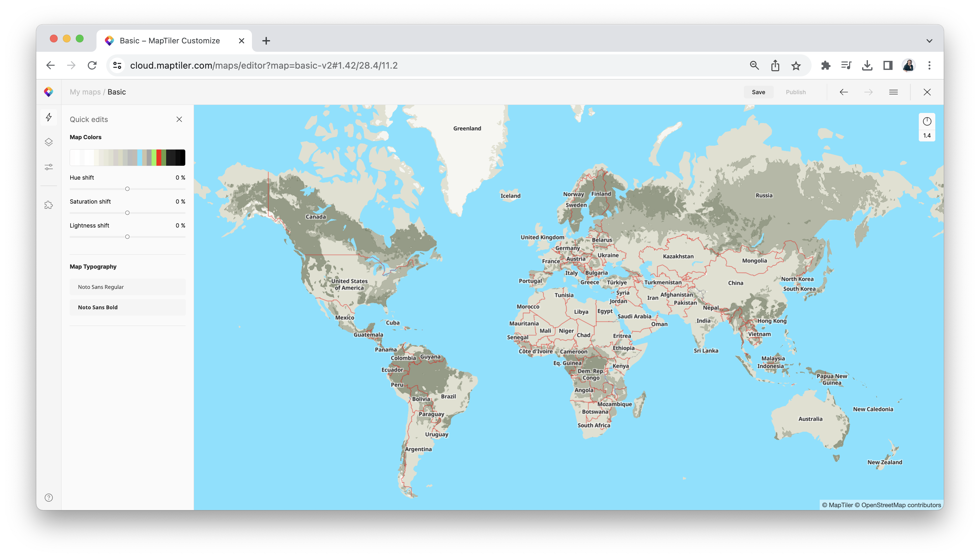Open the puzzle-piece plugins icon in sidebar

pos(49,205)
